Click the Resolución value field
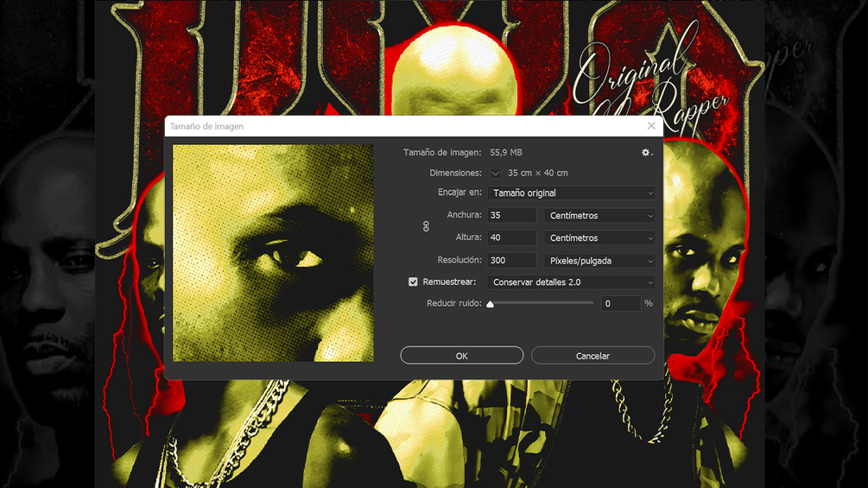 [512, 261]
